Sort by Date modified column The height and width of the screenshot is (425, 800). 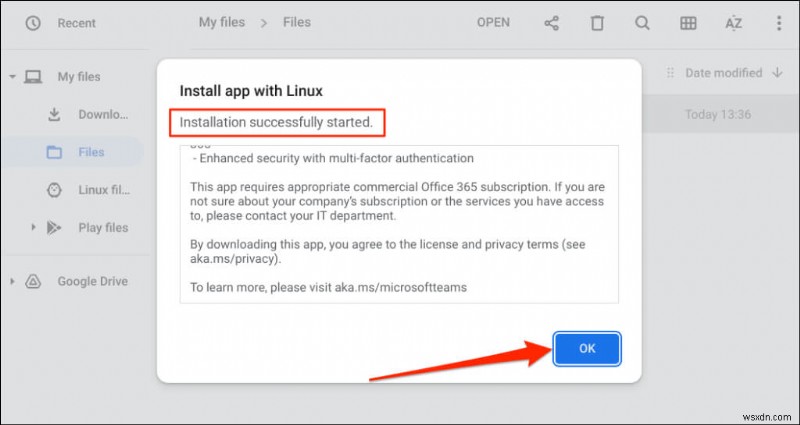[723, 73]
